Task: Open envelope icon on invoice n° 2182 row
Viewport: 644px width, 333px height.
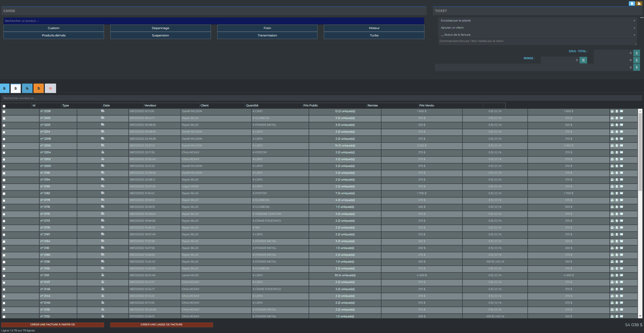Action: (x=612, y=193)
